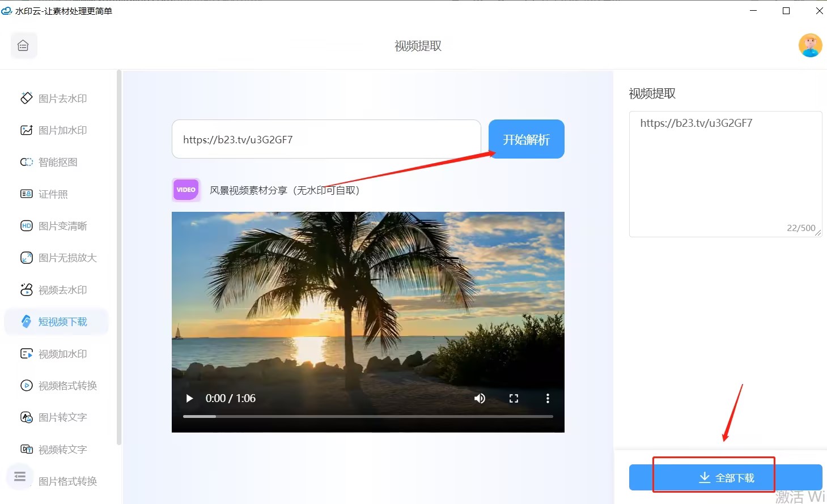Viewport: 827px width, 504px height.
Task: Select 图片去水印 in the sidebar
Action: coord(63,99)
